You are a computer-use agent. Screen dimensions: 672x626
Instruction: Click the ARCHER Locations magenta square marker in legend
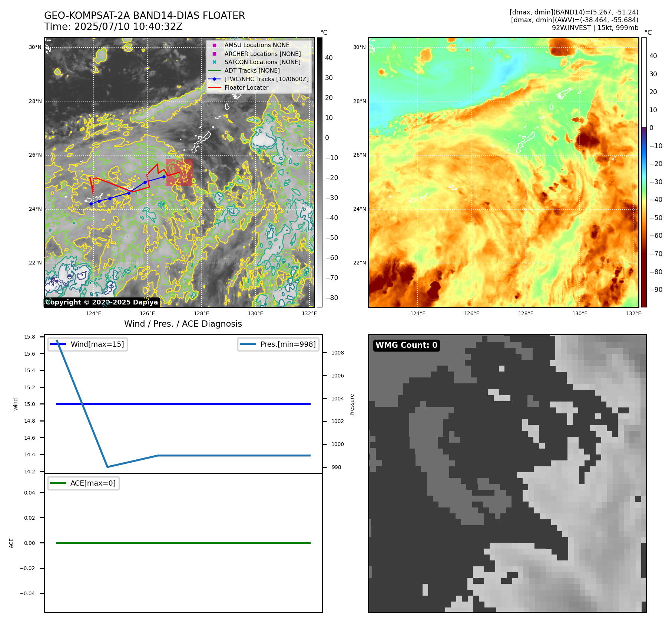[214, 54]
